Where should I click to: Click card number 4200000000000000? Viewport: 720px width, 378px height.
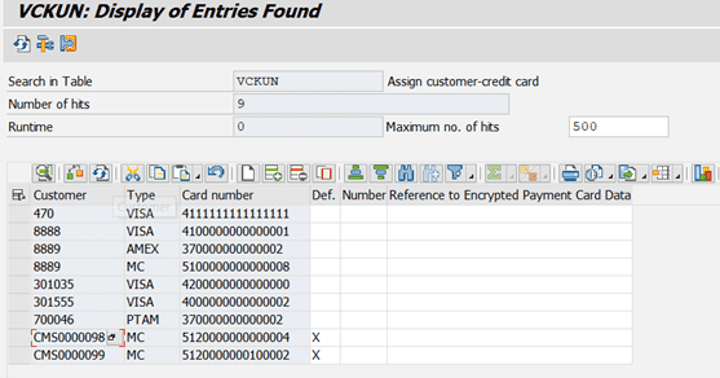245,284
